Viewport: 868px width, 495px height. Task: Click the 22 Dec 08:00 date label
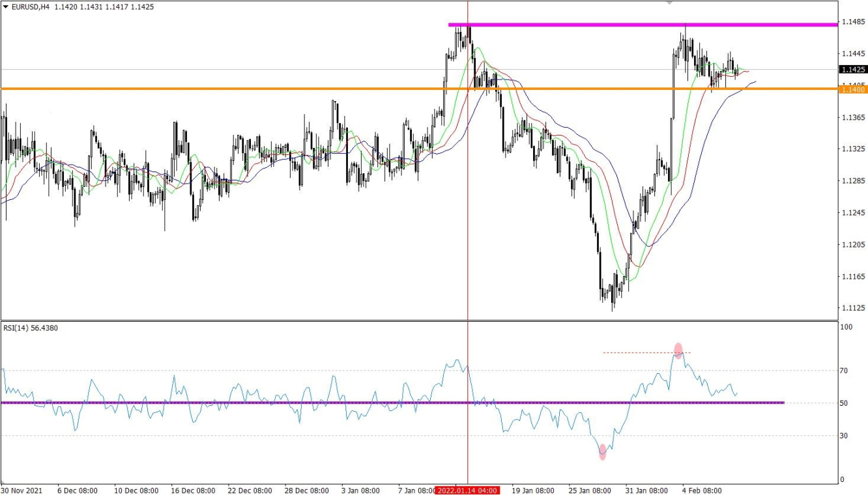tap(250, 490)
